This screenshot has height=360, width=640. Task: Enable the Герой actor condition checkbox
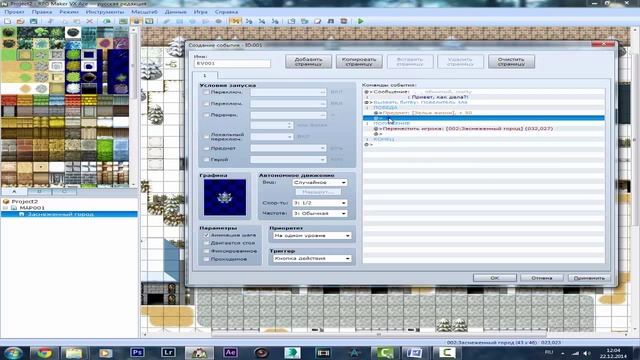pyautogui.click(x=206, y=160)
